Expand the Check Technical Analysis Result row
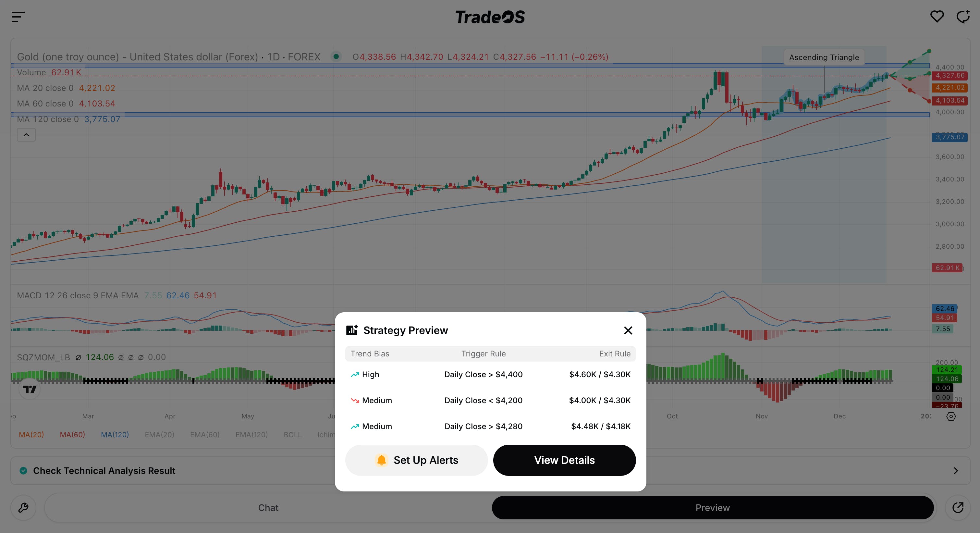 104,471
